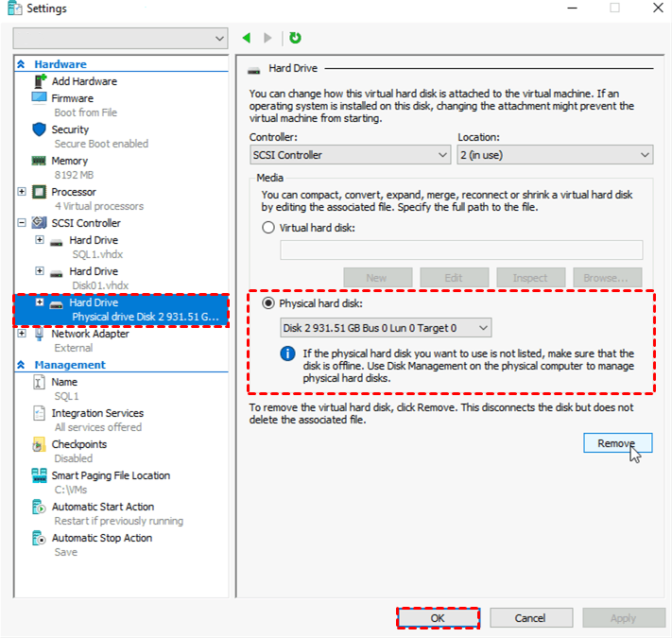Expand the Processor tree node
Screen dimensions: 672x638
(22, 191)
